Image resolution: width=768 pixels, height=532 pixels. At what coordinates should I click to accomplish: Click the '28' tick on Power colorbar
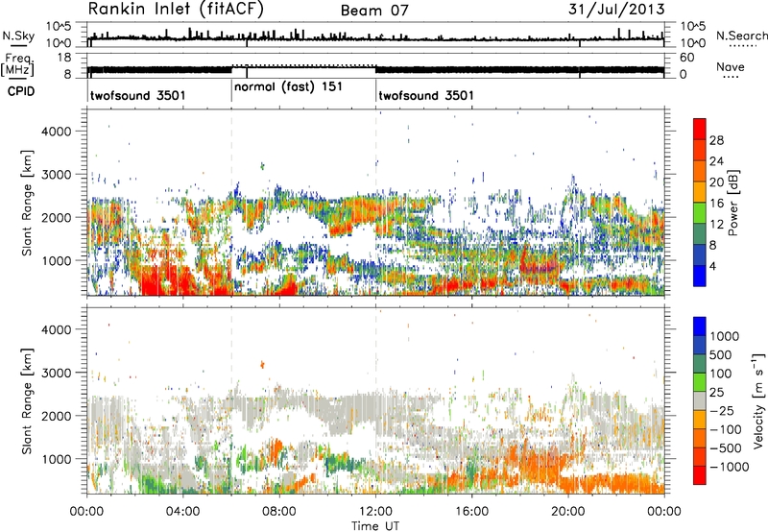(x=716, y=140)
